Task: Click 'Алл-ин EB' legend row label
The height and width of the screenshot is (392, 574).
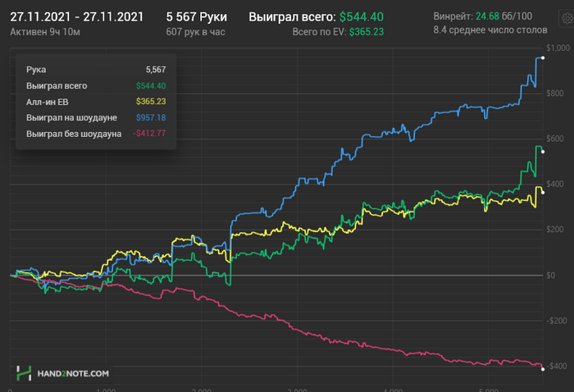Action: [48, 102]
